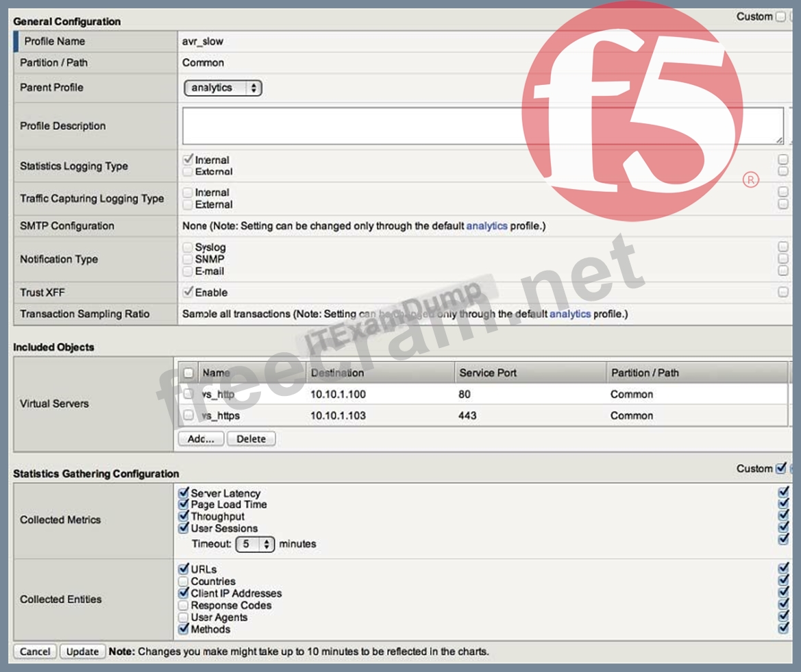Uncheck the Page Load Time metric

click(x=184, y=504)
